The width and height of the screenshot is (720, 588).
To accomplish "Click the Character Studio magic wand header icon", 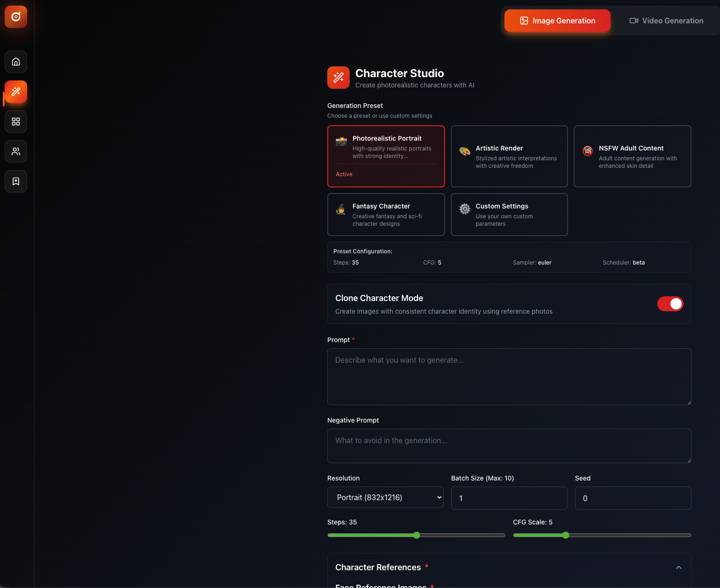I will 338,78.
